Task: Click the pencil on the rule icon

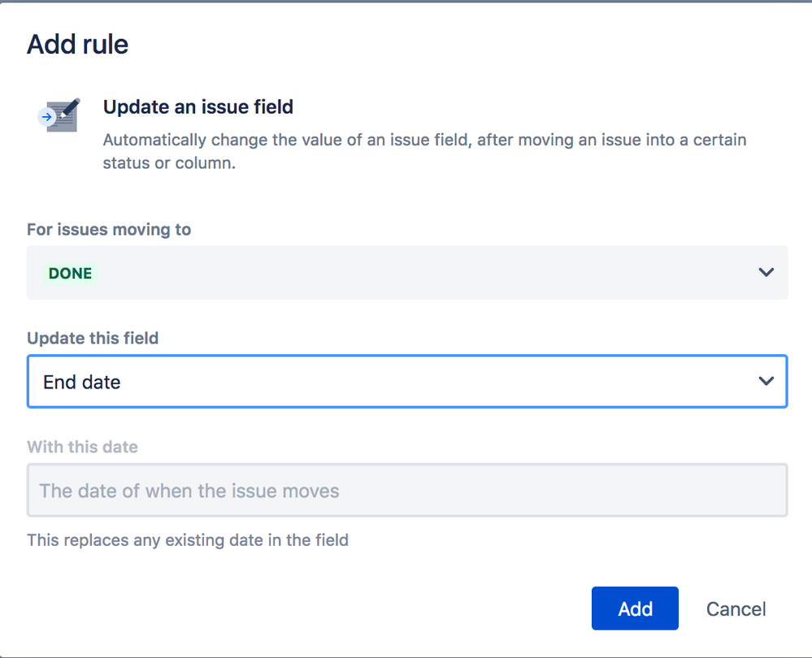Action: pyautogui.click(x=71, y=107)
